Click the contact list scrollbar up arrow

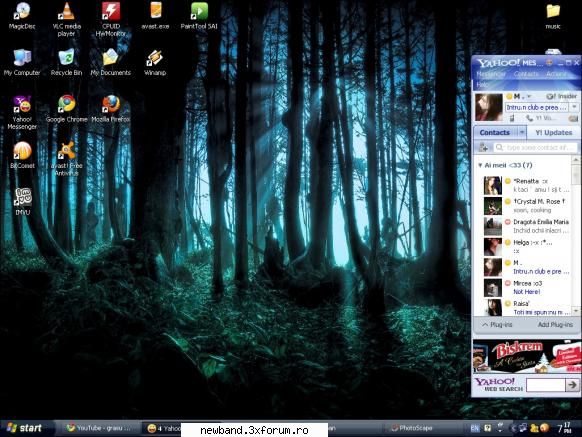pyautogui.click(x=576, y=160)
